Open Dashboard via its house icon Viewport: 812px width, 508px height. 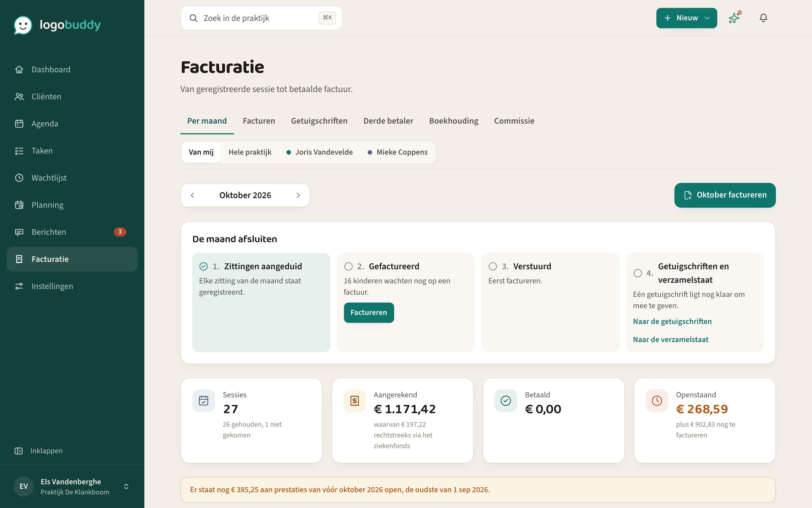pyautogui.click(x=19, y=69)
